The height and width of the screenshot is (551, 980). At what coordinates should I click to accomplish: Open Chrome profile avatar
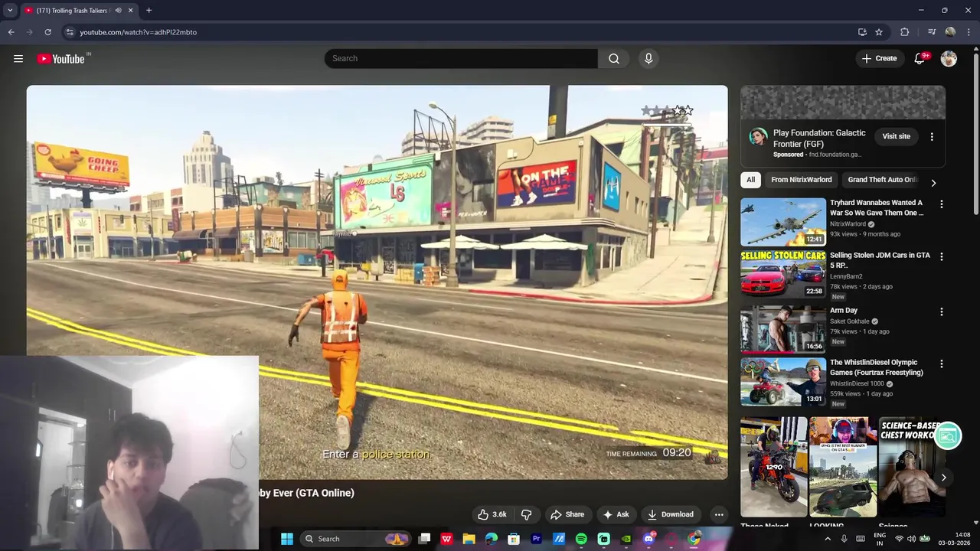click(950, 32)
